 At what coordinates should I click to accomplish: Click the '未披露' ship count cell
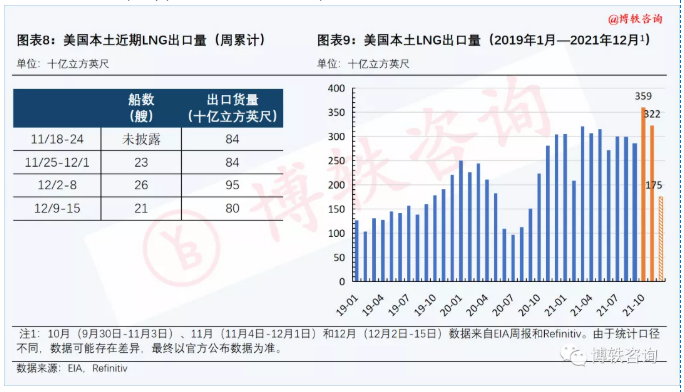[x=141, y=139]
